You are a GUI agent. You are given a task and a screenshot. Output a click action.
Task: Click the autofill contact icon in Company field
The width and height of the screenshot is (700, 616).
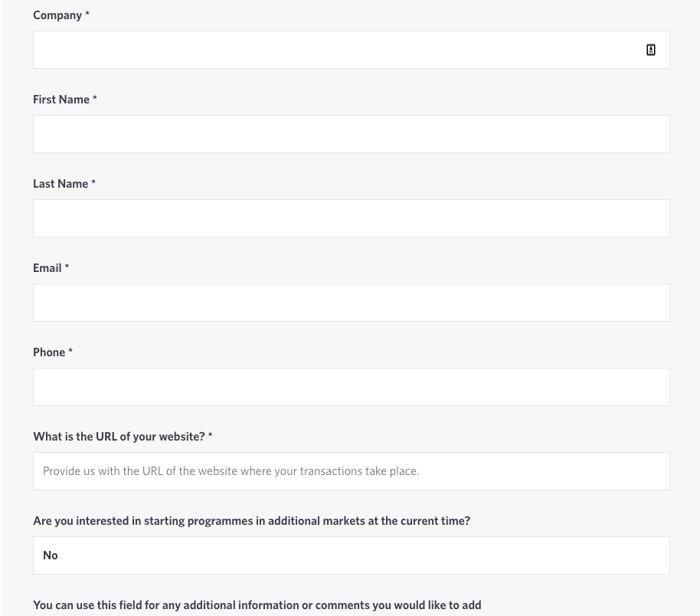coord(651,50)
